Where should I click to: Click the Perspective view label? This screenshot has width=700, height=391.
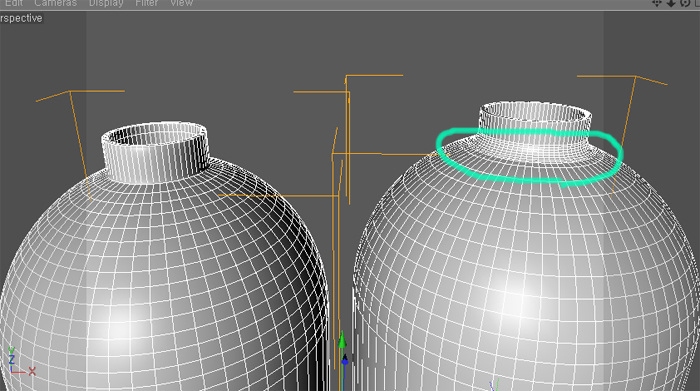(x=21, y=18)
